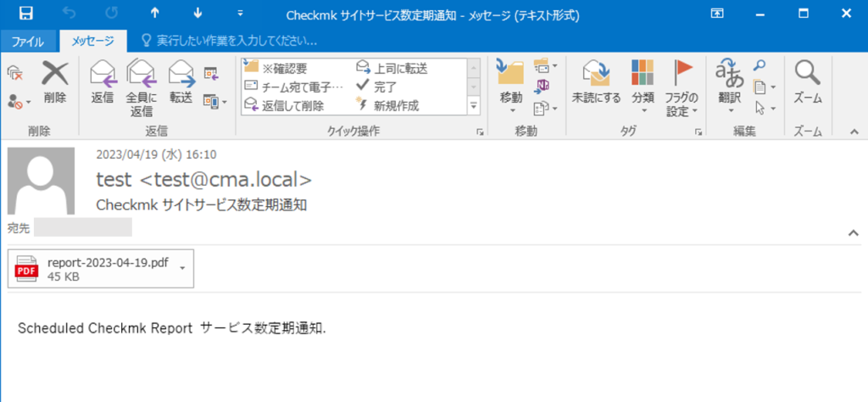Image resolution: width=868 pixels, height=402 pixels.
Task: Select ※確認要 quick step
Action: pos(275,69)
